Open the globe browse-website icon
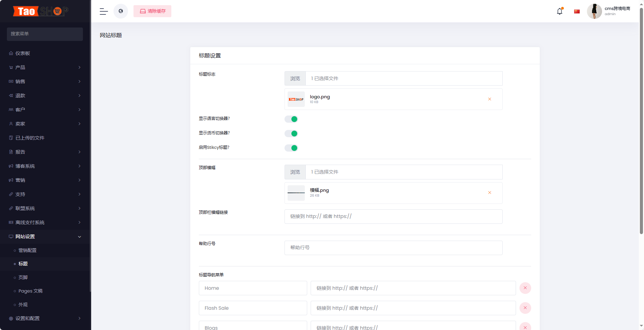The height and width of the screenshot is (330, 644). [121, 11]
